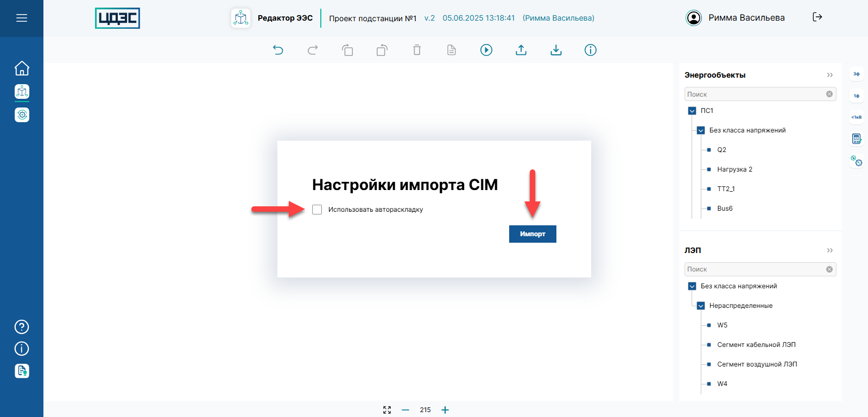This screenshot has height=417, width=868.
Task: Toggle 'Нераспределенные' checkbox in ЛЭП tree
Action: (x=701, y=306)
